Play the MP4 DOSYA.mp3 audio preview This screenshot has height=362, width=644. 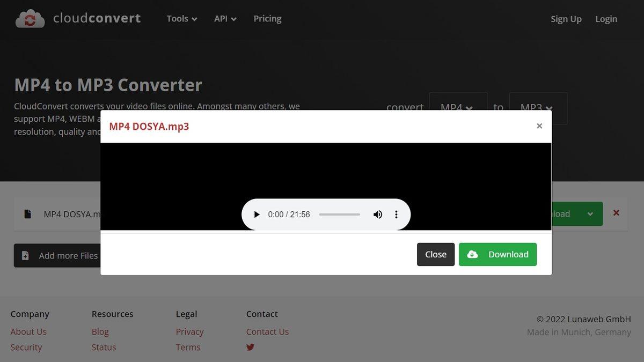pos(257,215)
